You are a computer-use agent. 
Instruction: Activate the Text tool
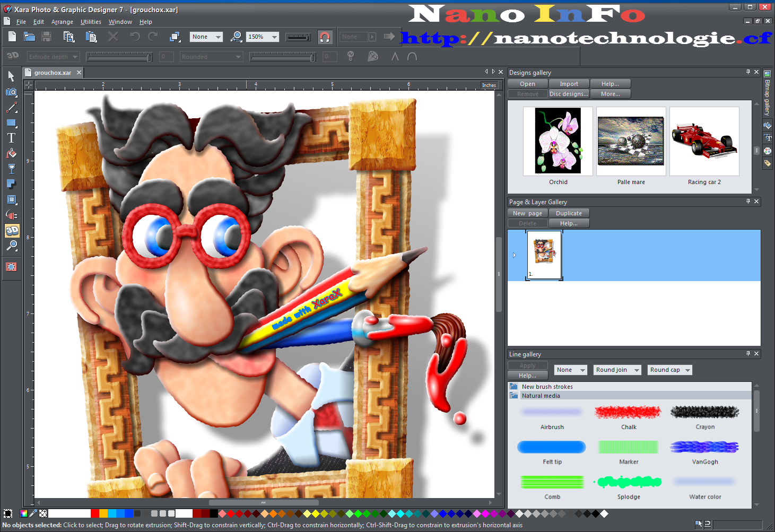[x=11, y=138]
